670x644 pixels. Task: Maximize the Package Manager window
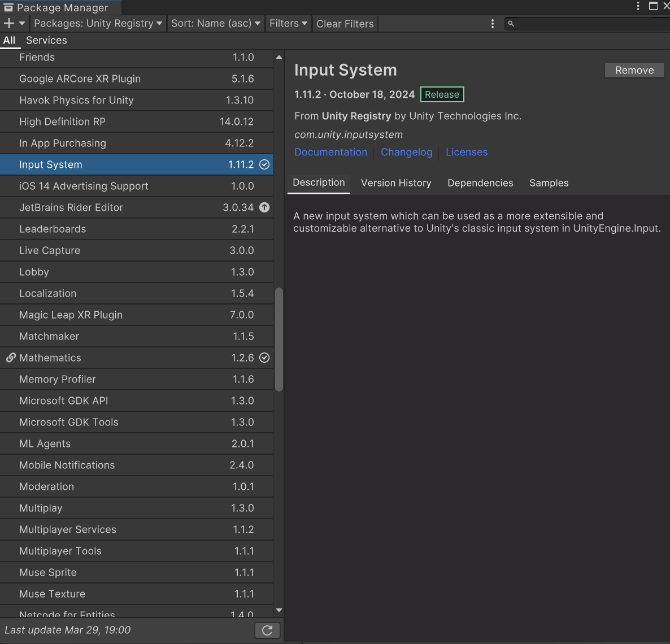(654, 6)
